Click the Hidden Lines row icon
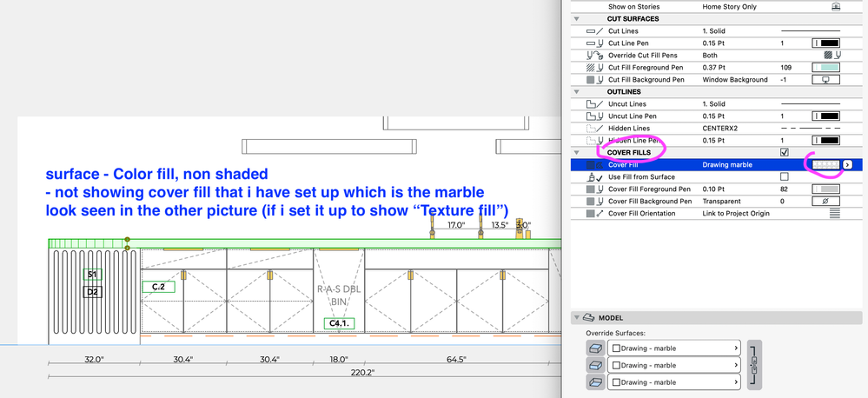Image resolution: width=868 pixels, height=398 pixels. coord(594,129)
